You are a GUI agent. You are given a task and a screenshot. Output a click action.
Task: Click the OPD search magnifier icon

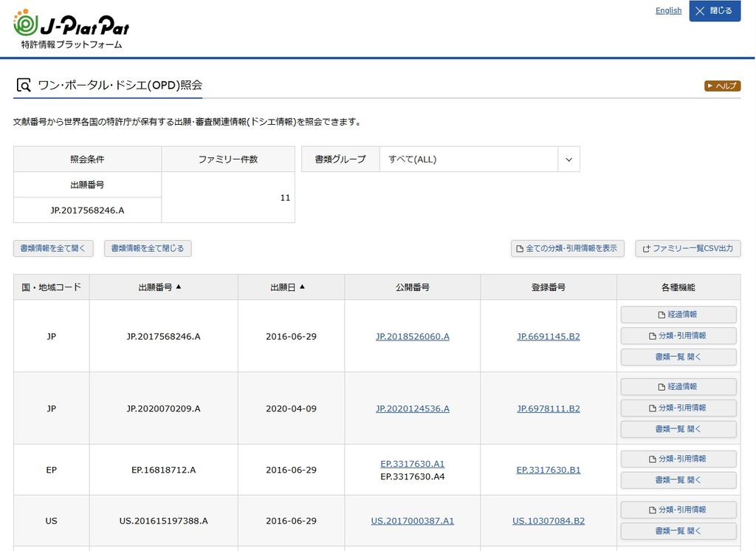coord(24,86)
